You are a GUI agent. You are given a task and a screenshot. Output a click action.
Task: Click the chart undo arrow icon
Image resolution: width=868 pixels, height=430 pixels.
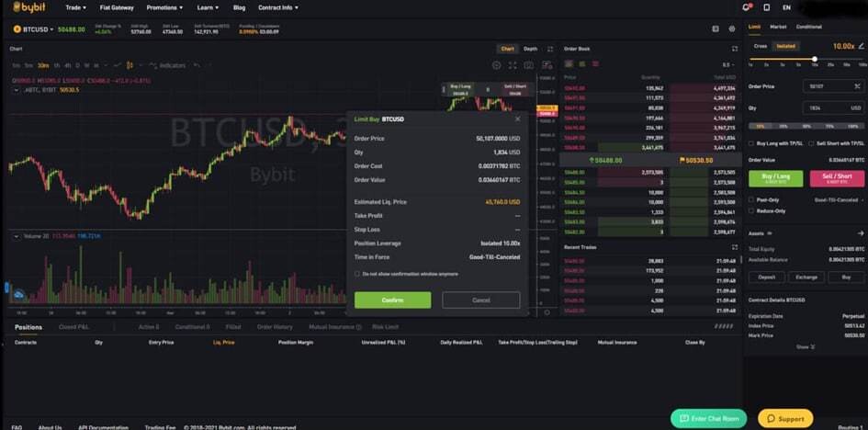[196, 65]
